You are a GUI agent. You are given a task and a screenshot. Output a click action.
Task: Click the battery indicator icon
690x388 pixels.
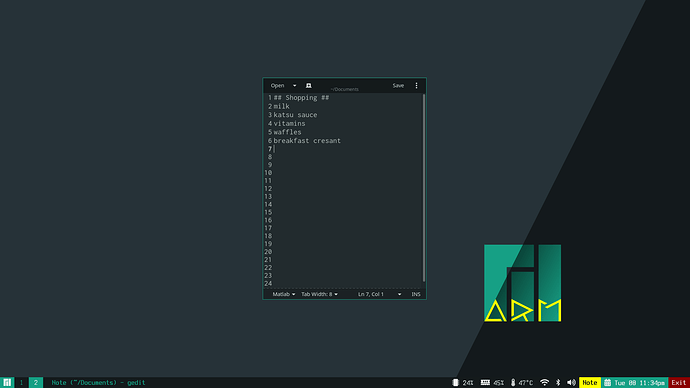click(455, 383)
